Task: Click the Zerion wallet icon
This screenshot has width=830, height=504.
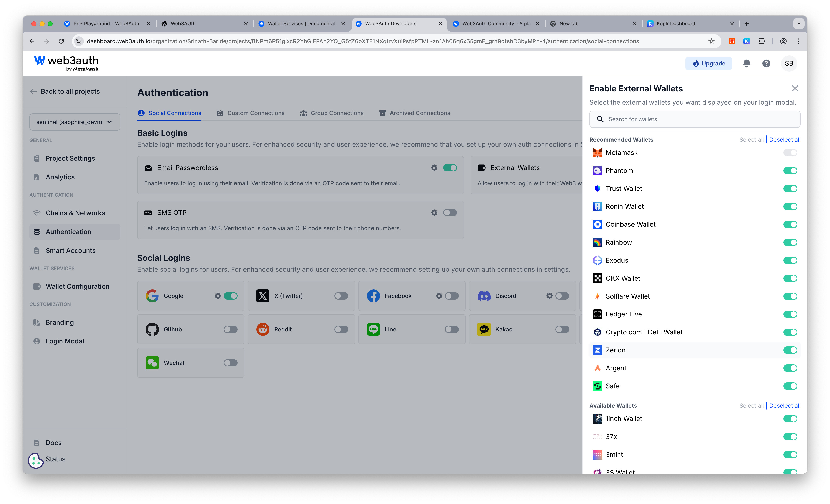Action: (597, 350)
